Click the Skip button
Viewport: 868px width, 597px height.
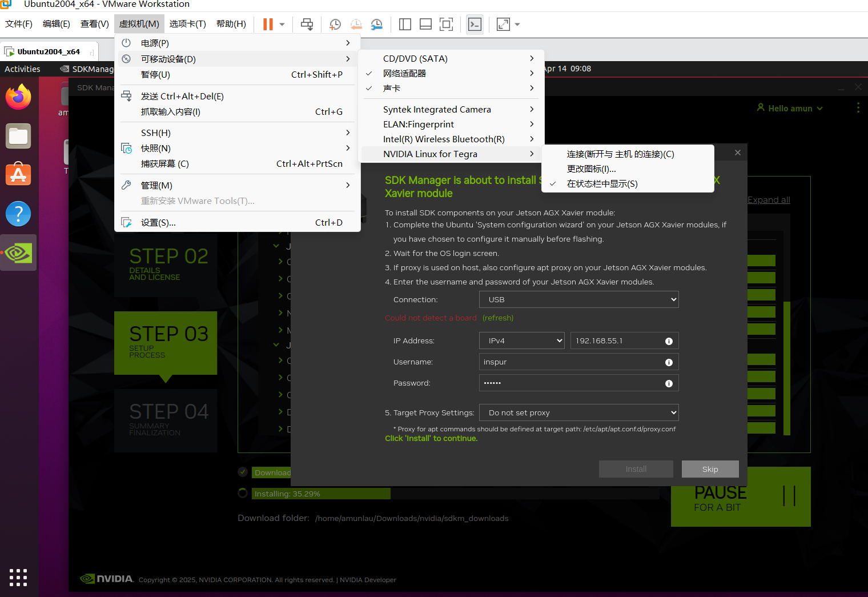(710, 469)
